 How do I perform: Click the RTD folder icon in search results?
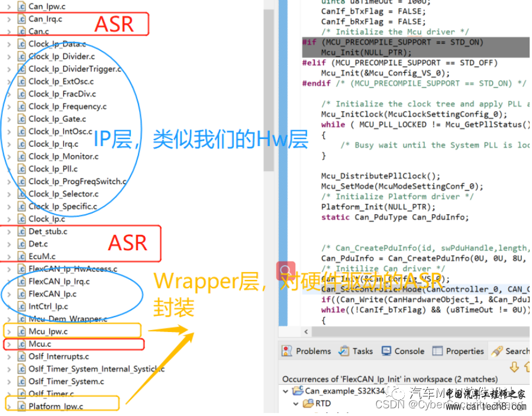[x=308, y=404]
